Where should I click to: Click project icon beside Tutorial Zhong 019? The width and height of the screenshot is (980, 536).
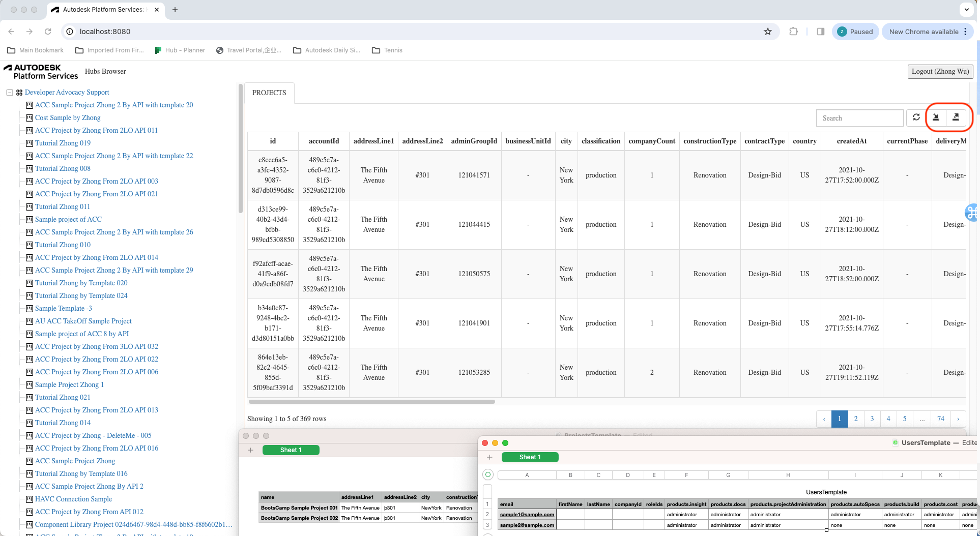coord(30,143)
